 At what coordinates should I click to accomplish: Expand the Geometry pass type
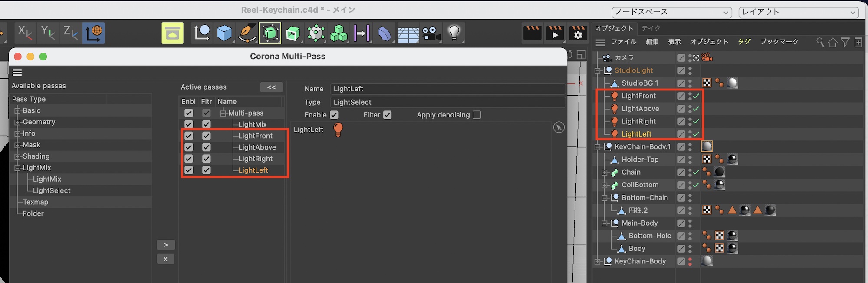18,122
